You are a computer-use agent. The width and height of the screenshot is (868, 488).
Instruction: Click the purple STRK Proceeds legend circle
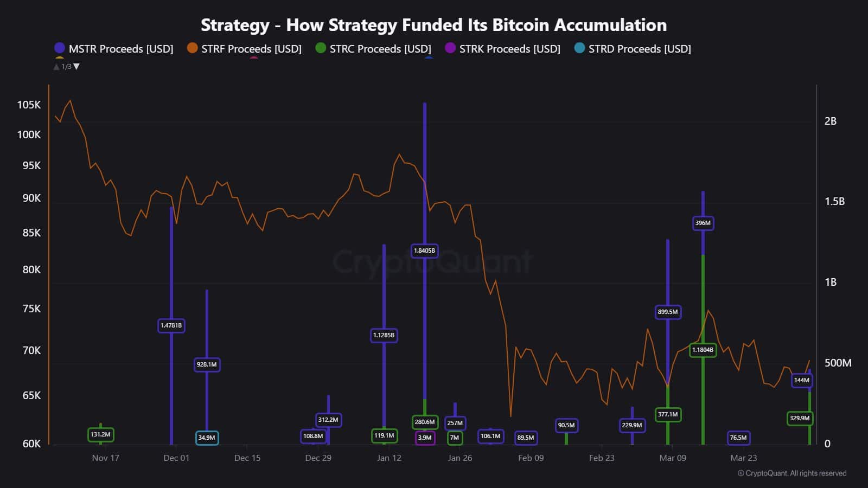click(x=450, y=48)
